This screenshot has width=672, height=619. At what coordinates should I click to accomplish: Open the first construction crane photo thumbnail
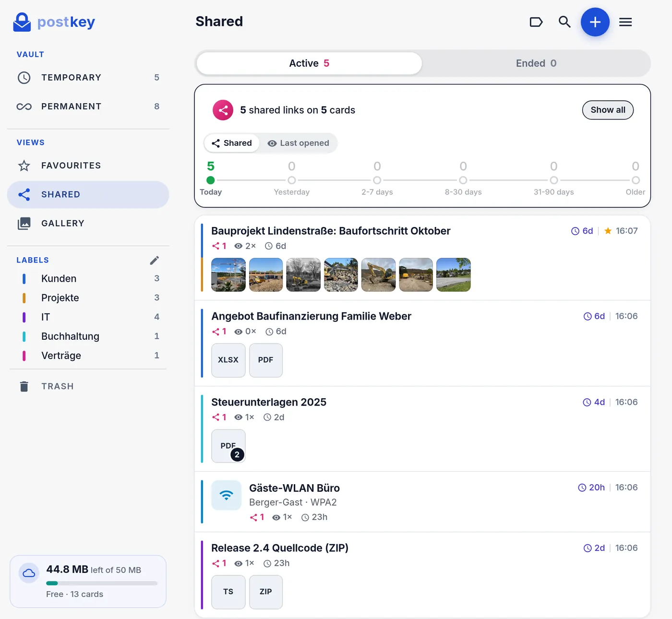point(228,274)
